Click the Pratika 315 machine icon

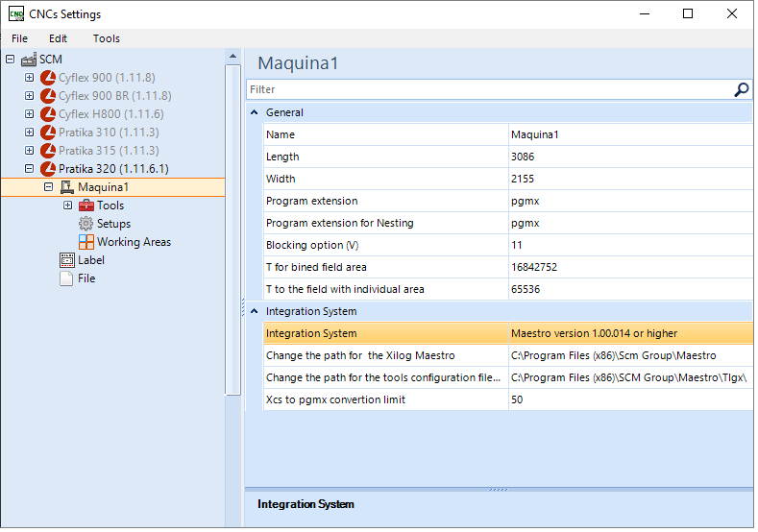point(48,151)
